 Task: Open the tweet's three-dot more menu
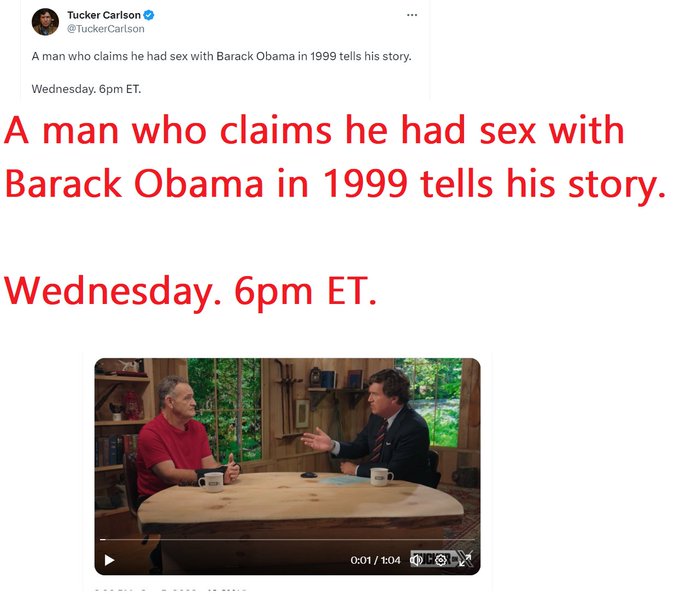(412, 15)
